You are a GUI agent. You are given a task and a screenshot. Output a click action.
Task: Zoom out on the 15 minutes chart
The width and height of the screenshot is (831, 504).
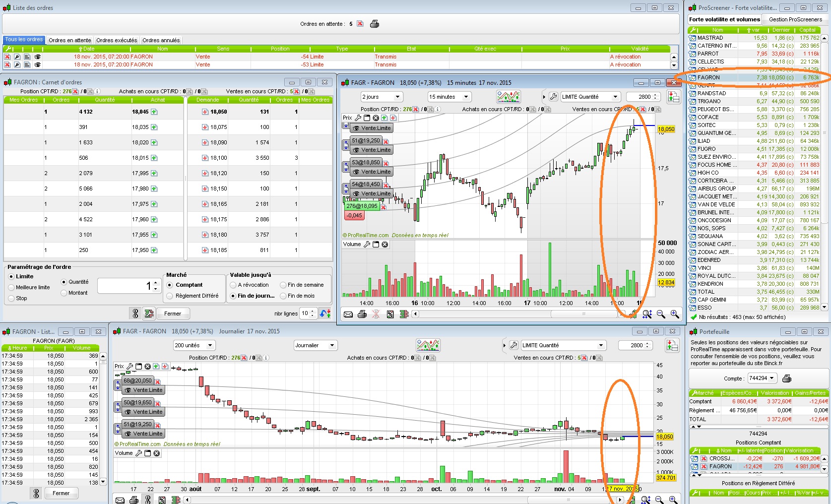(661, 314)
